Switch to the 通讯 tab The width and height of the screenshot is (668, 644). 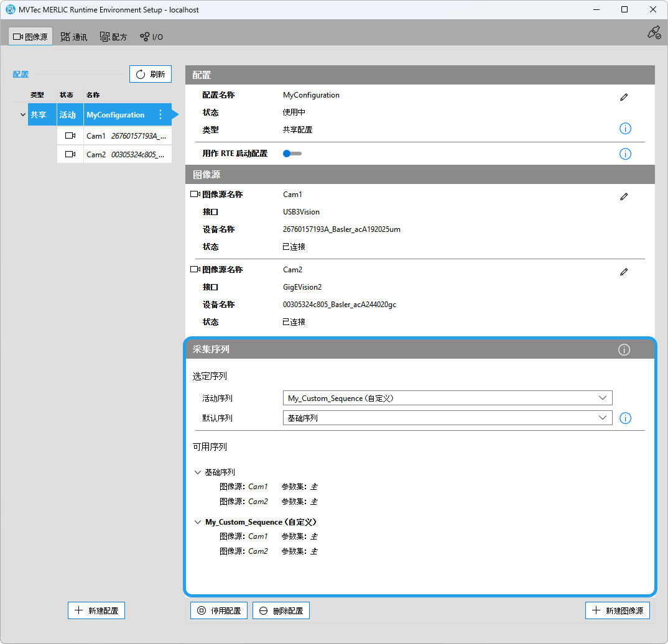74,37
